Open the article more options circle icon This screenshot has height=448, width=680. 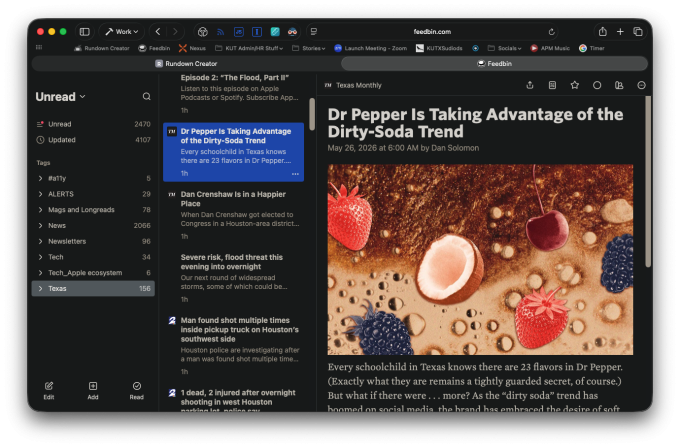click(641, 85)
